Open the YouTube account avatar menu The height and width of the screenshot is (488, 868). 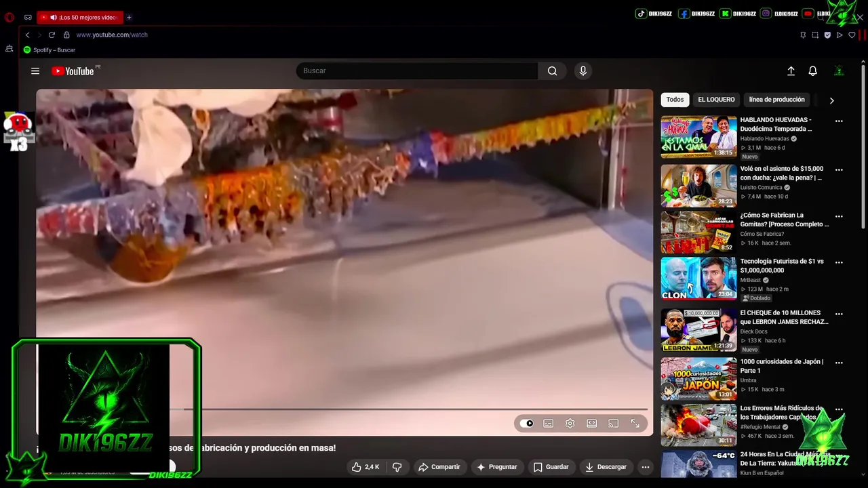point(839,71)
